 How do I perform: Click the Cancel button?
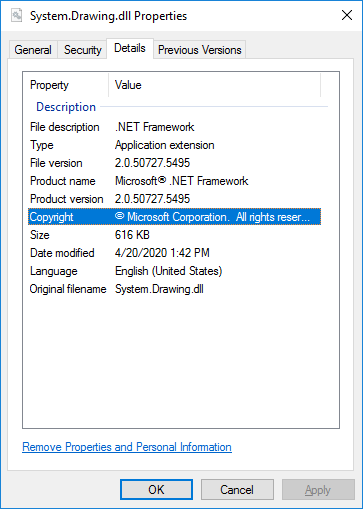[237, 490]
